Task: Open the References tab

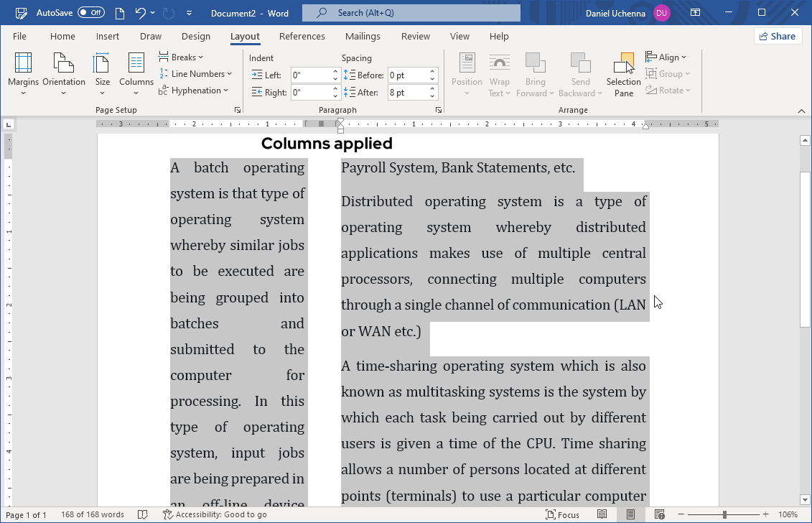Action: point(302,36)
